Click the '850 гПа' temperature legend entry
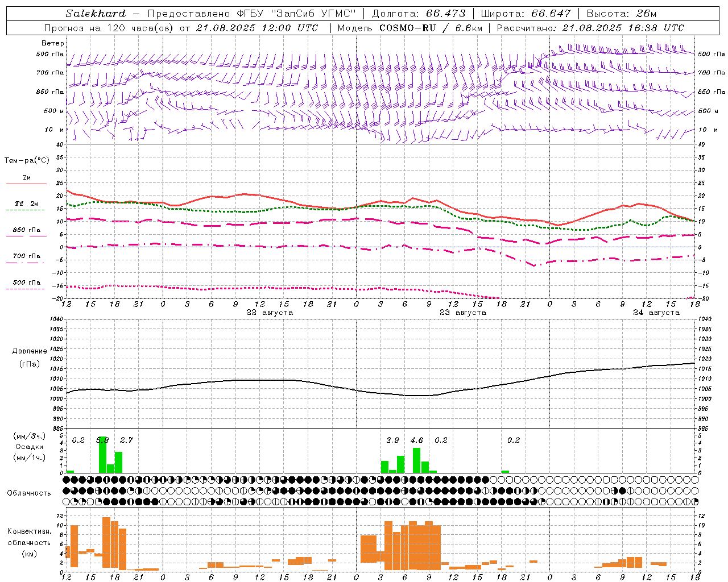 [27, 230]
